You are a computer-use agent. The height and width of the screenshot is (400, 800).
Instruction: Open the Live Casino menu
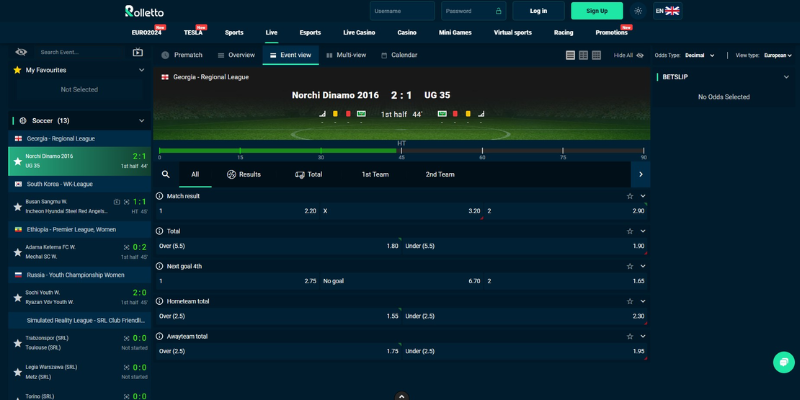359,33
